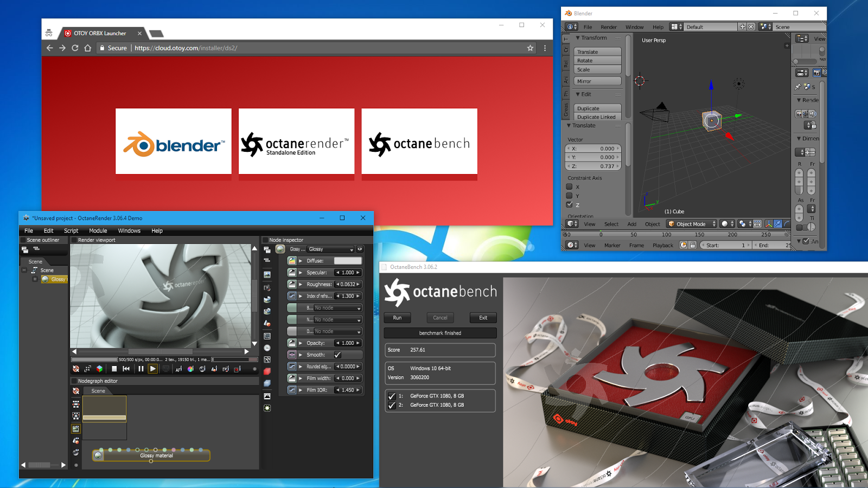Image resolution: width=868 pixels, height=488 pixels.
Task: Stop the render in Octane viewport toolbar
Action: pos(114,369)
